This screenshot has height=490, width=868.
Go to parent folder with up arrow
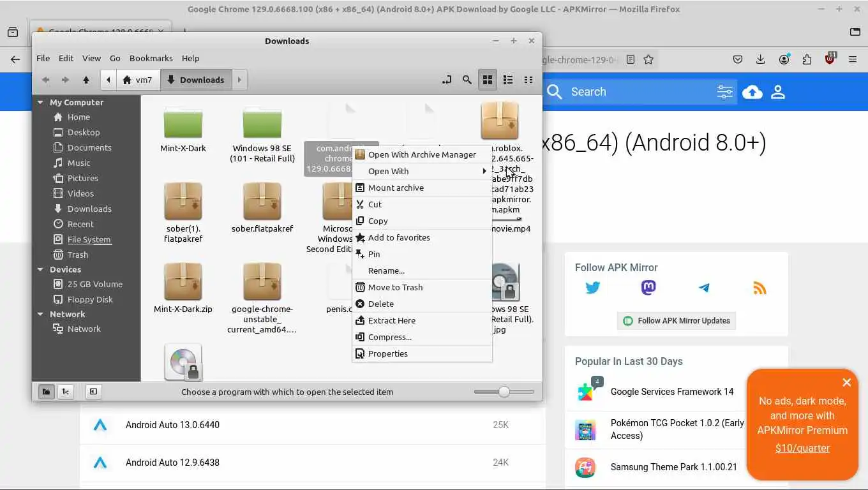tap(86, 80)
